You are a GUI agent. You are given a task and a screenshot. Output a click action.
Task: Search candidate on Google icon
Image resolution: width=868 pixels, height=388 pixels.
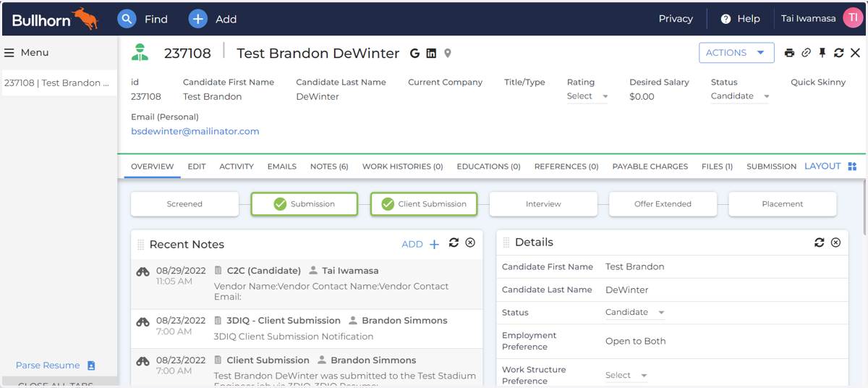point(414,53)
